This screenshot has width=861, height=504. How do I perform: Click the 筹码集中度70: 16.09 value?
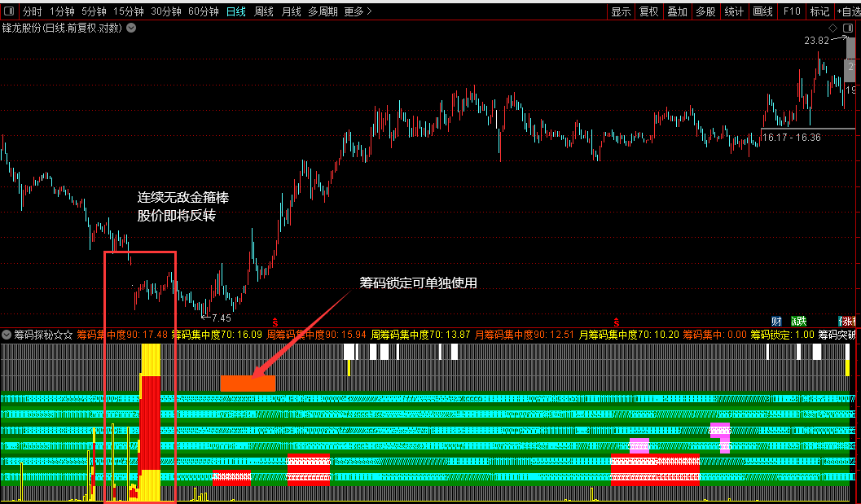coord(217,335)
